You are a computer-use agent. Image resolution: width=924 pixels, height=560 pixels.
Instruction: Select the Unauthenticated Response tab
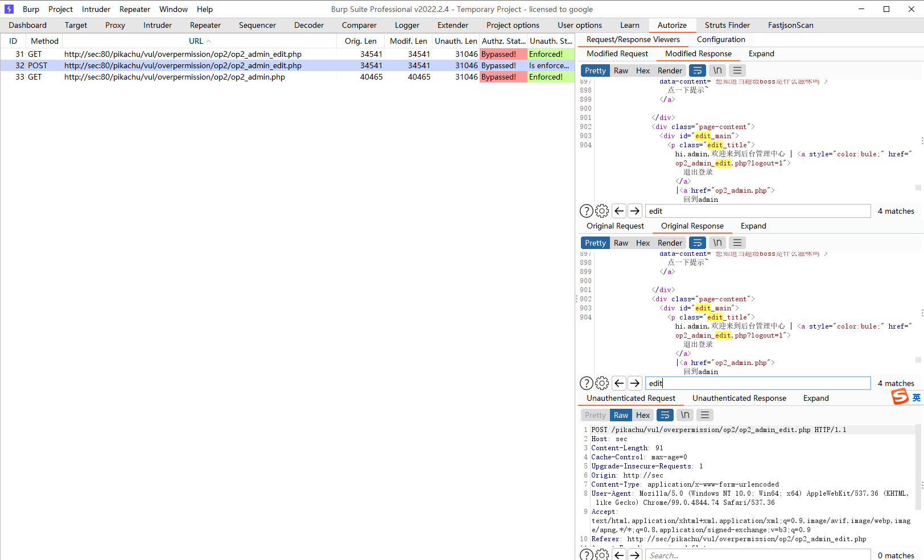(x=739, y=398)
